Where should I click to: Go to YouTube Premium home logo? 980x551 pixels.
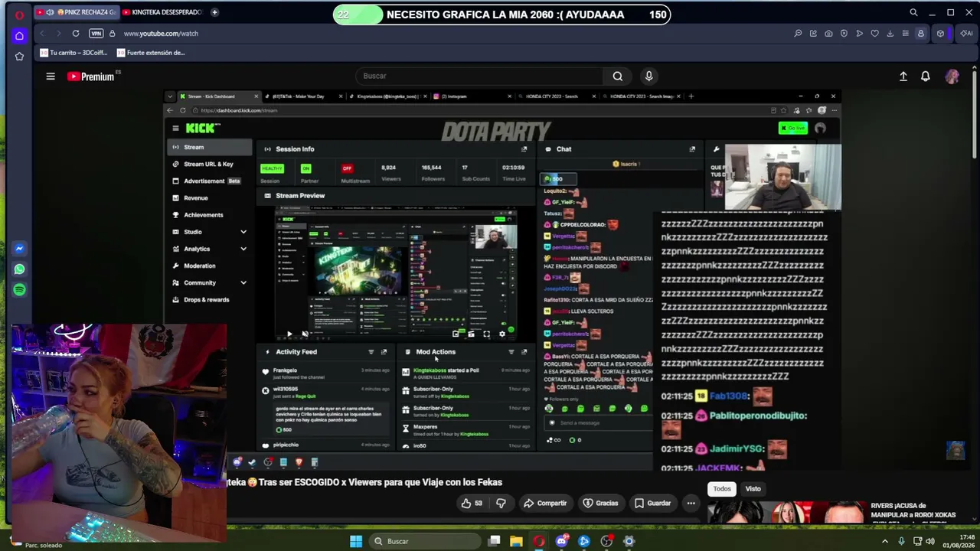click(x=91, y=77)
